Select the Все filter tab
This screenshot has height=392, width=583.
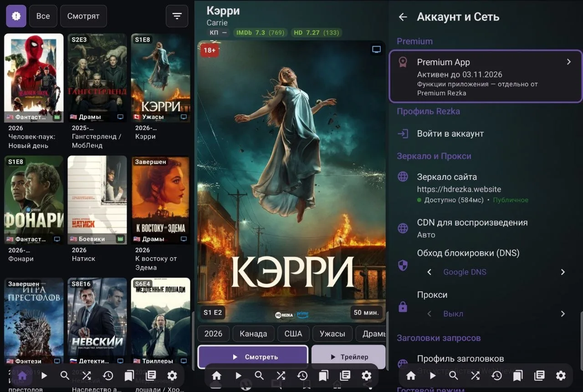pos(43,16)
